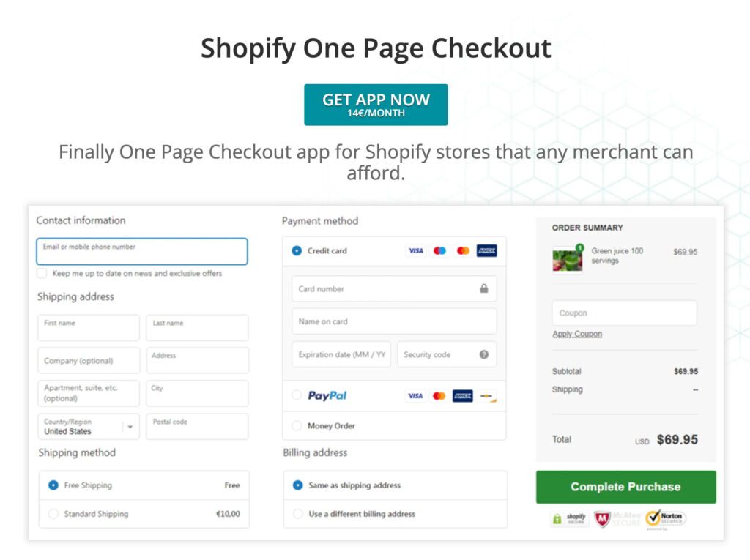Click the Green juice product thumbnail
This screenshot has width=750, height=560.
(x=568, y=258)
